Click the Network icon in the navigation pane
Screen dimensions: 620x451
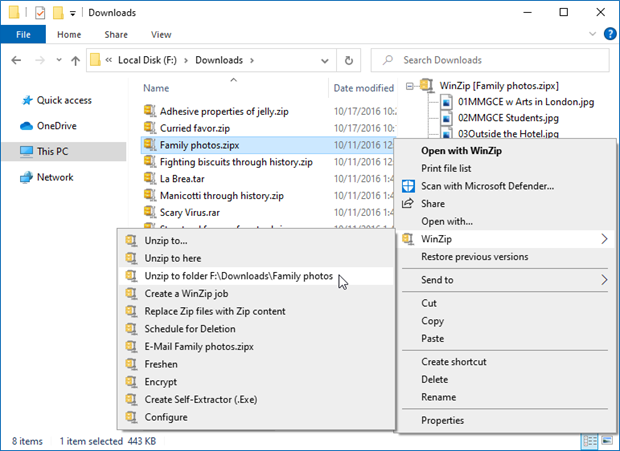(26, 177)
